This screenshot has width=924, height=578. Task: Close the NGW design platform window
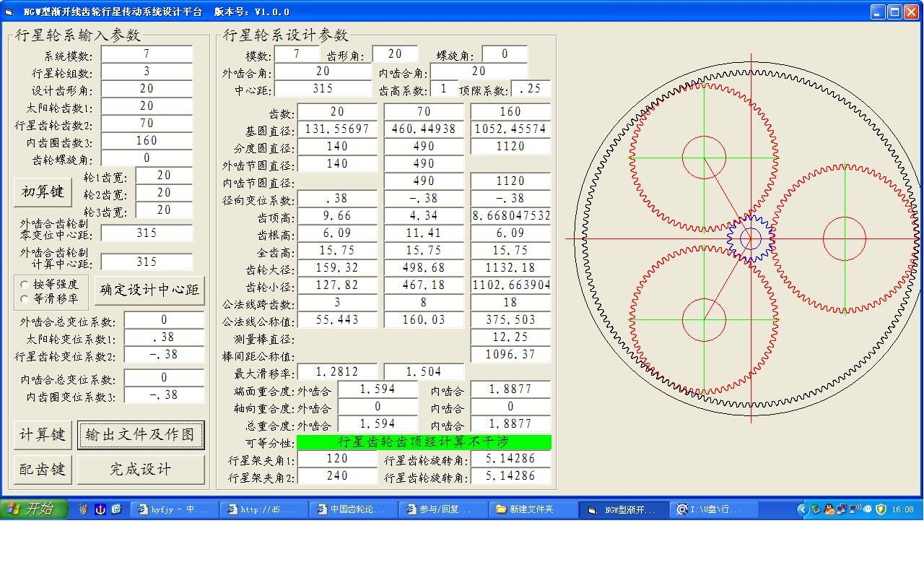pos(911,12)
